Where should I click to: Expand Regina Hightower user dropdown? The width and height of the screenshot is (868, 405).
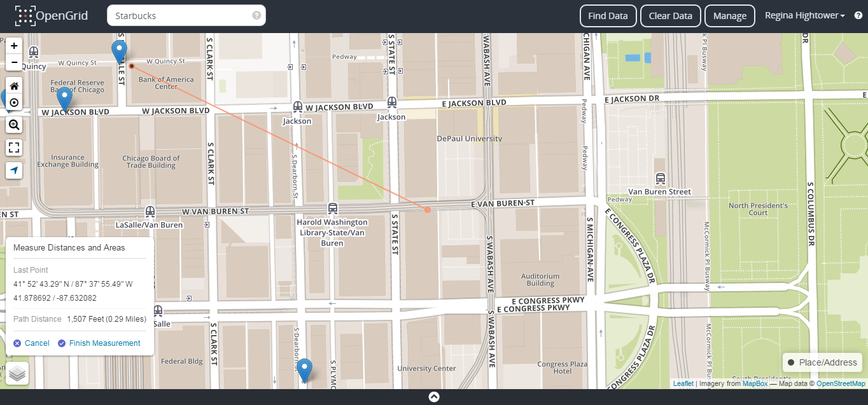pyautogui.click(x=805, y=16)
